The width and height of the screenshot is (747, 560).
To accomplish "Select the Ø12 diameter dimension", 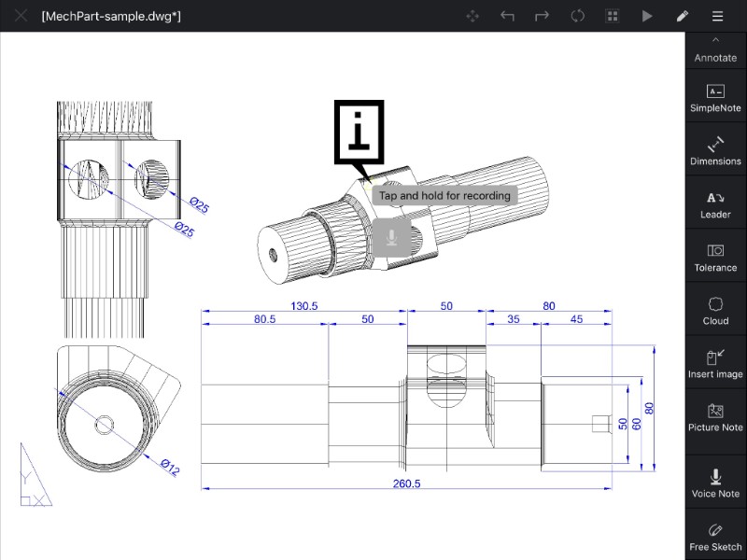I will [170, 468].
